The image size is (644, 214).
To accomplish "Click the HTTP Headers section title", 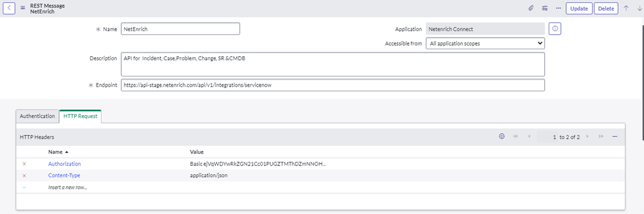I will (37, 136).
